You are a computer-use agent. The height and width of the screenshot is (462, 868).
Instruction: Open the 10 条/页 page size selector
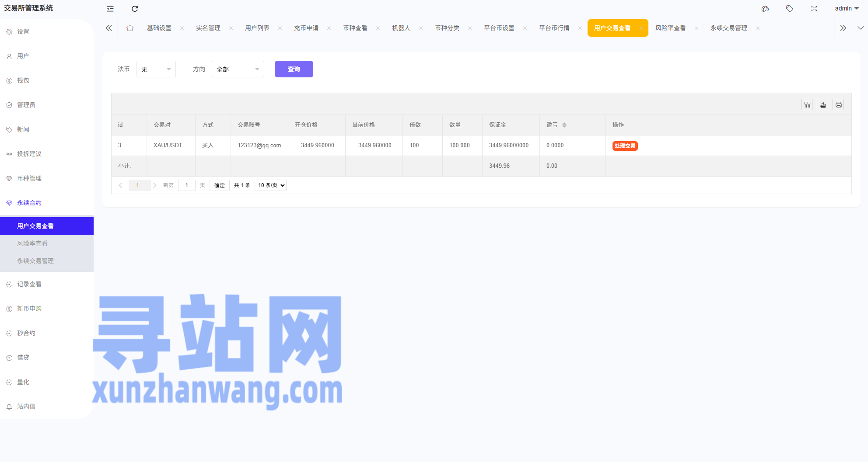271,185
